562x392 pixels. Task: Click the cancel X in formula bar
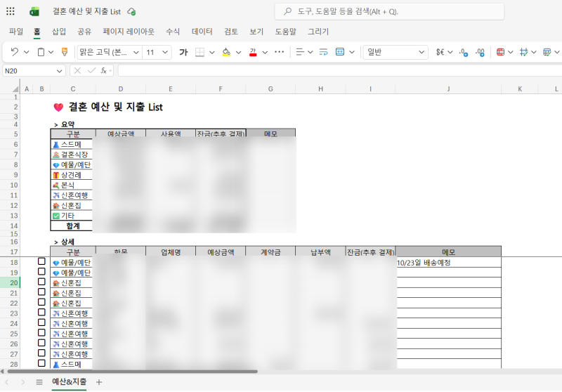click(77, 70)
